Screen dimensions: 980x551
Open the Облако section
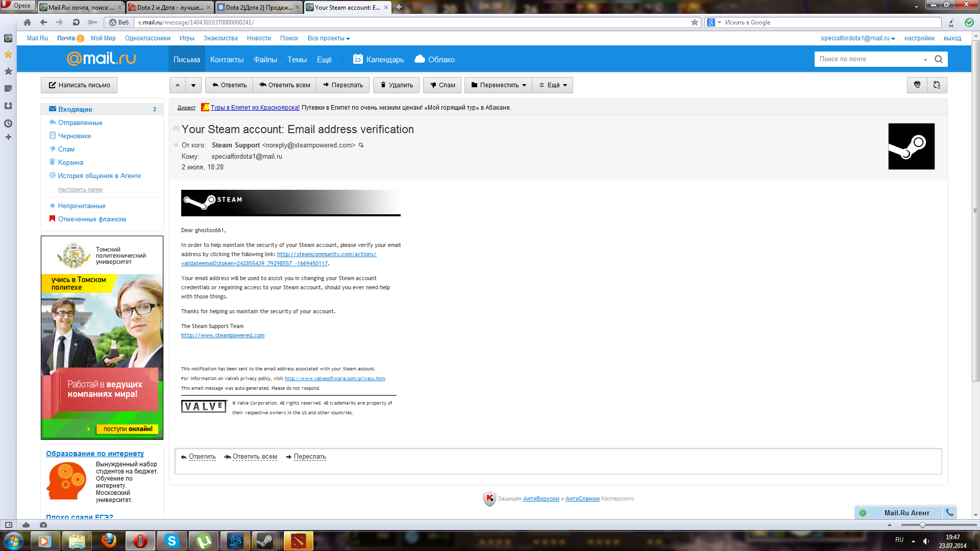pos(434,60)
